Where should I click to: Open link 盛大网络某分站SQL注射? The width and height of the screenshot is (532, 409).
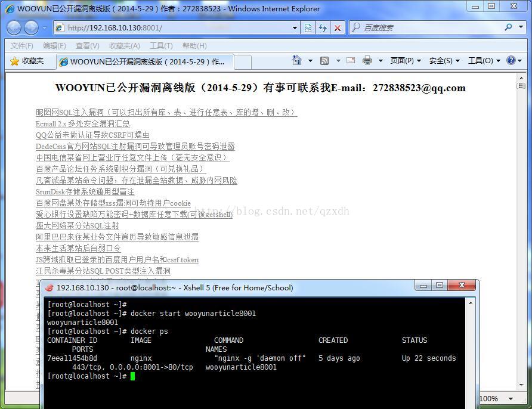coord(78,225)
